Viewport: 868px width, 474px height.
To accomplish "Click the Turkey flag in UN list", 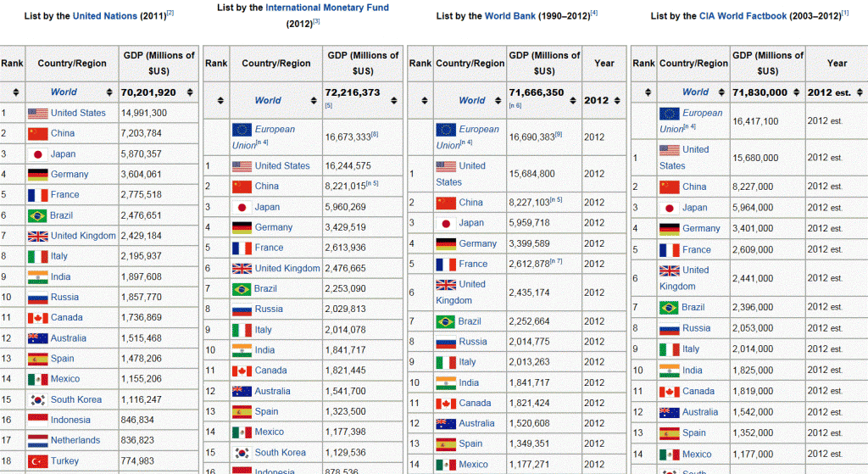I will coord(37,461).
